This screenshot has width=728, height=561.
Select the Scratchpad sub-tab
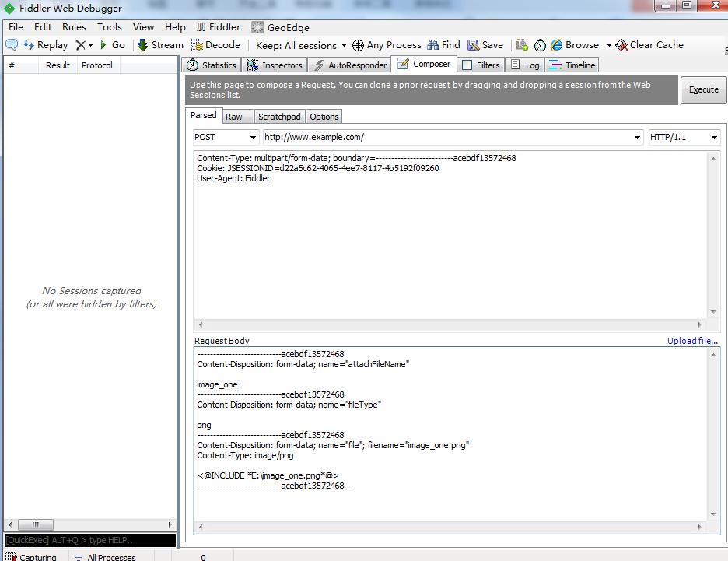coord(279,117)
